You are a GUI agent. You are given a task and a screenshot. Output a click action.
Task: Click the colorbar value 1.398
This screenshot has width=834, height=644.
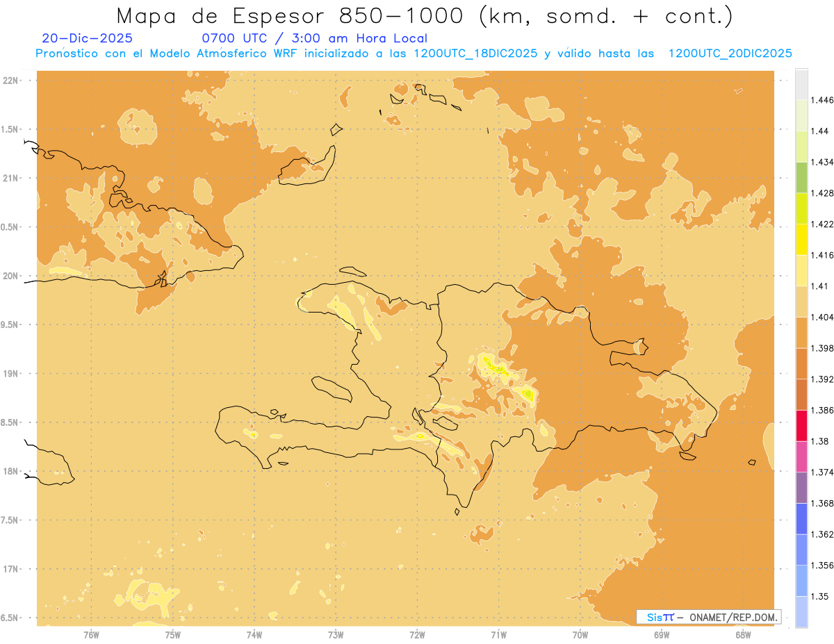823,348
